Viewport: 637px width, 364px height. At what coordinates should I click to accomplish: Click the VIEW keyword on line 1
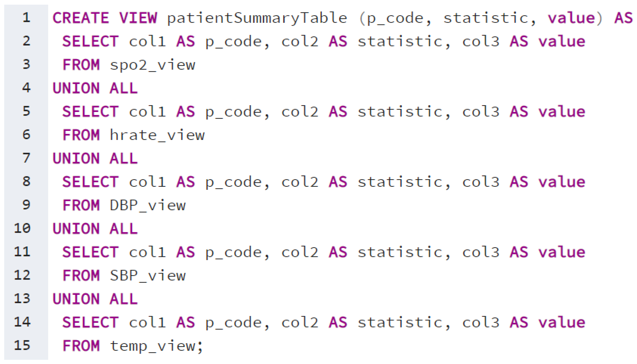point(138,18)
